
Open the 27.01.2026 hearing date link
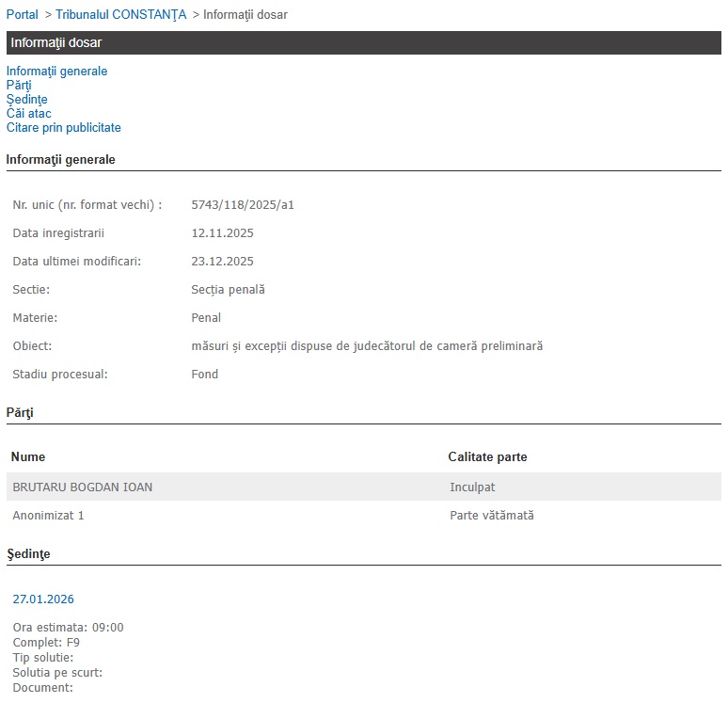(43, 599)
